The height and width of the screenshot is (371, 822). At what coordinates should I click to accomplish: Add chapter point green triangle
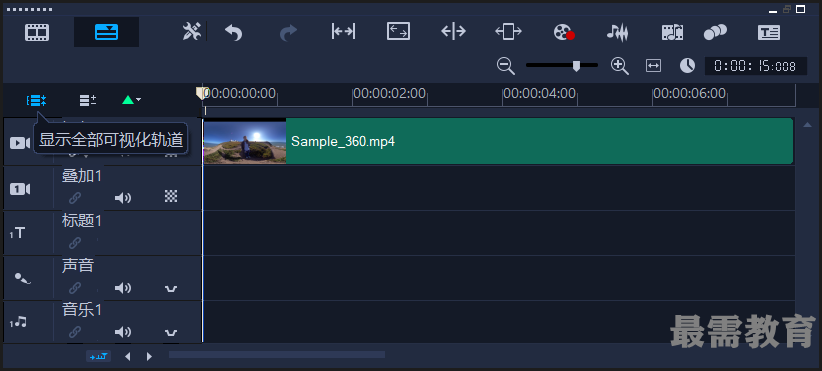(x=128, y=100)
